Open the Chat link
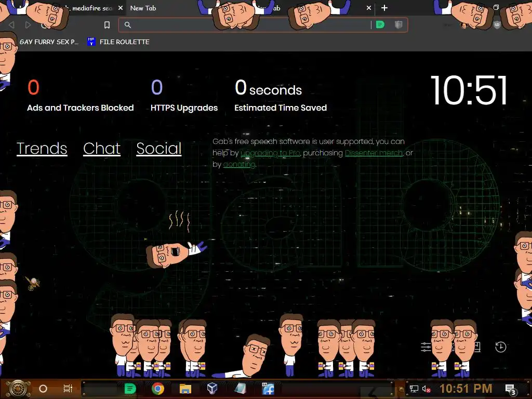 coord(102,148)
